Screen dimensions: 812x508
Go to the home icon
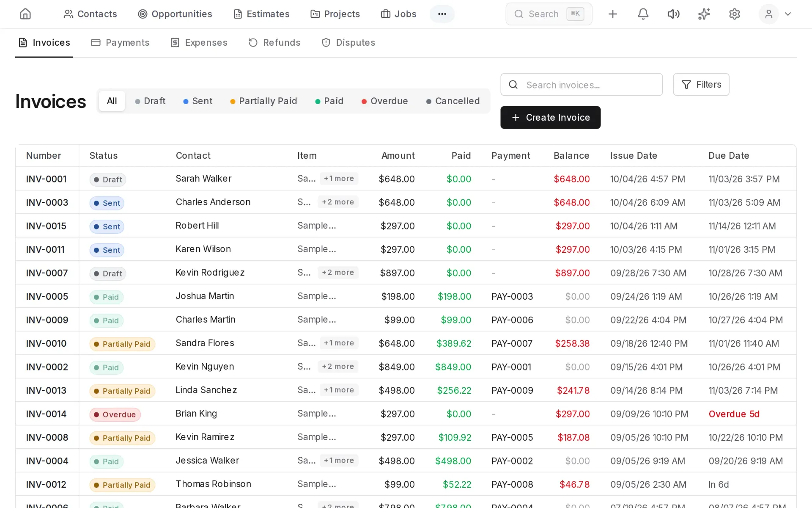click(25, 14)
